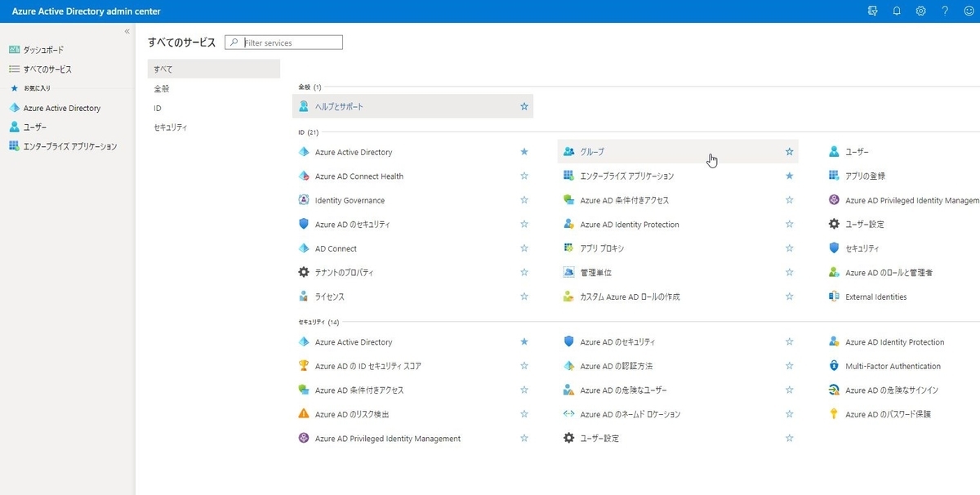The width and height of the screenshot is (980, 495).
Task: Open the settings gear in top bar
Action: pos(921,11)
